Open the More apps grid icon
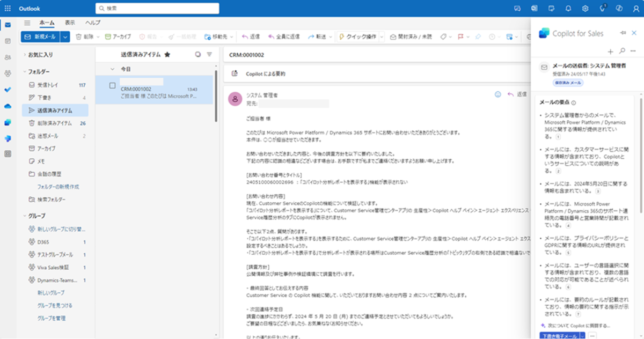This screenshot has height=339, width=644. point(8,154)
